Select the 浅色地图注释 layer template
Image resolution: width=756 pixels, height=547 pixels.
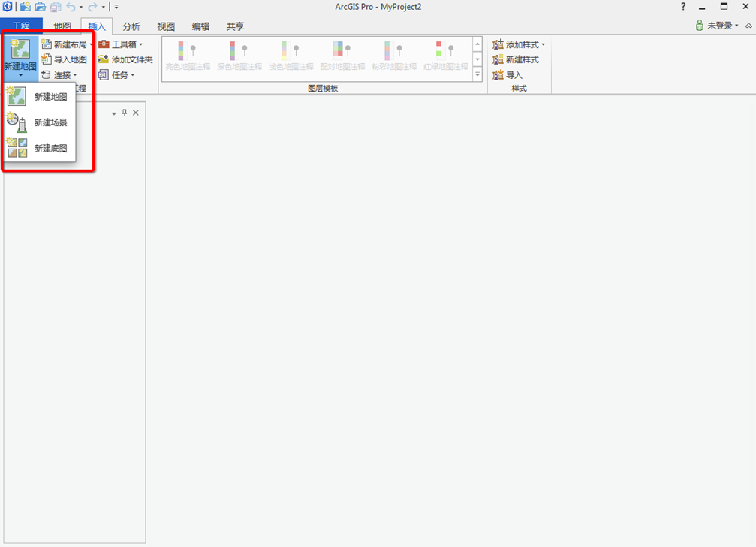[x=291, y=56]
